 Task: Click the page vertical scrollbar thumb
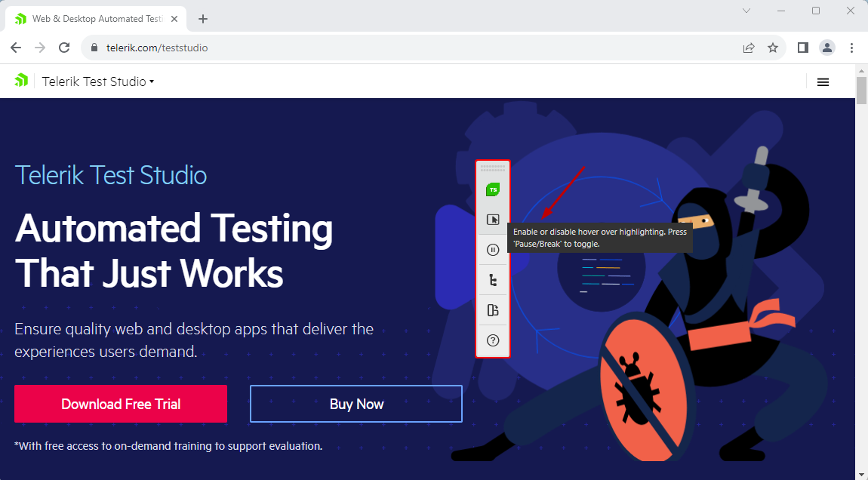[x=861, y=91]
